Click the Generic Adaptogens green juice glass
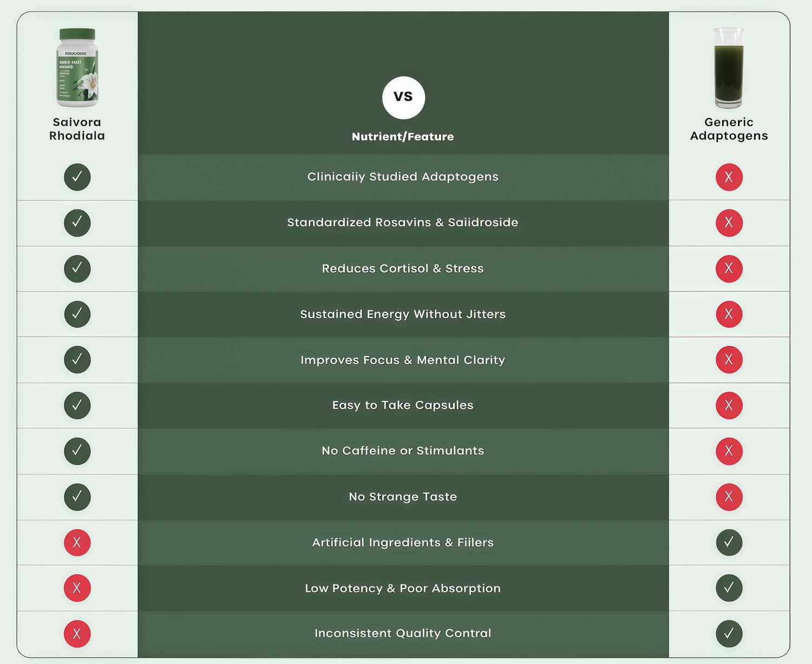 pos(729,68)
